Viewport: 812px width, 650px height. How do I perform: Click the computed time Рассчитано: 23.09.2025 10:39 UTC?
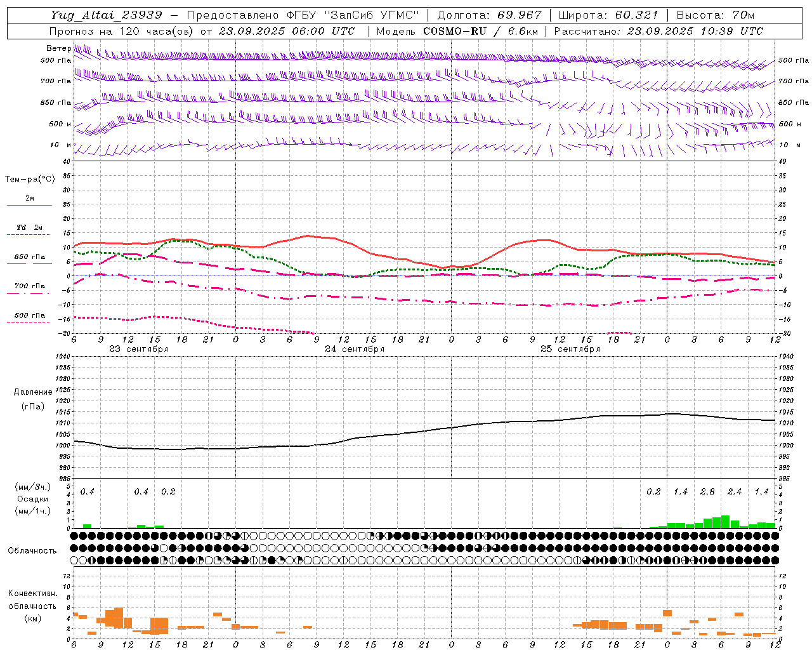click(658, 31)
